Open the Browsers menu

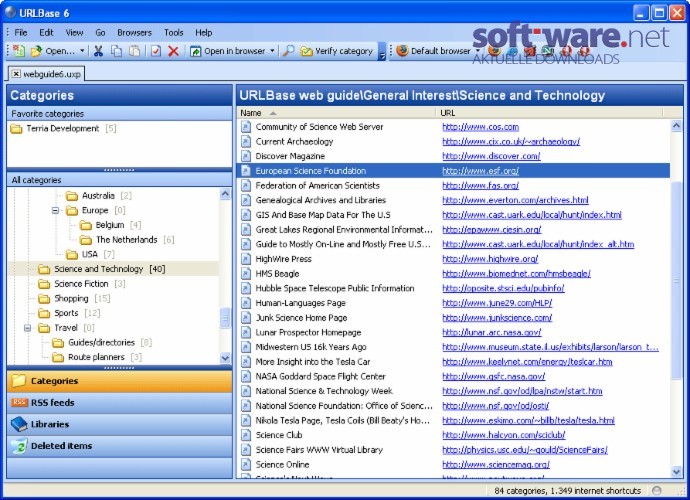[x=134, y=33]
